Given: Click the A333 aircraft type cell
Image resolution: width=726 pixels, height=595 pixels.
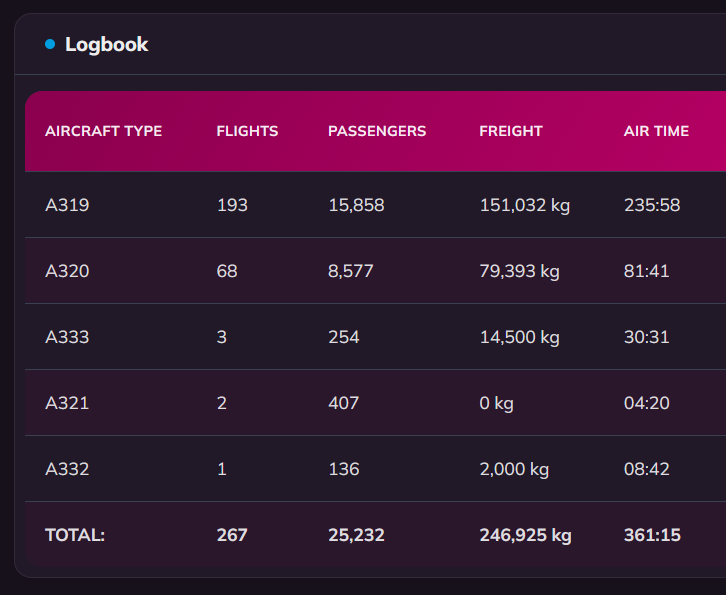Looking at the screenshot, I should tap(67, 337).
